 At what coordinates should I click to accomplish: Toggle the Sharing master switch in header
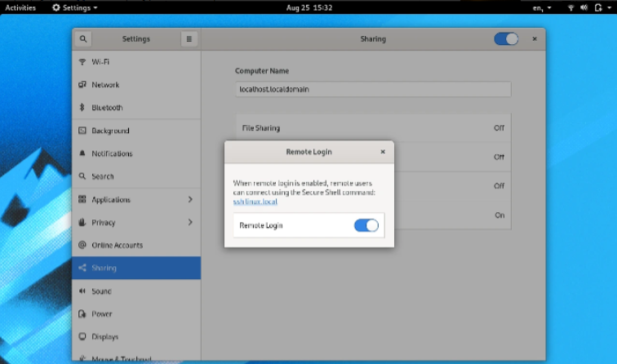[x=505, y=38]
